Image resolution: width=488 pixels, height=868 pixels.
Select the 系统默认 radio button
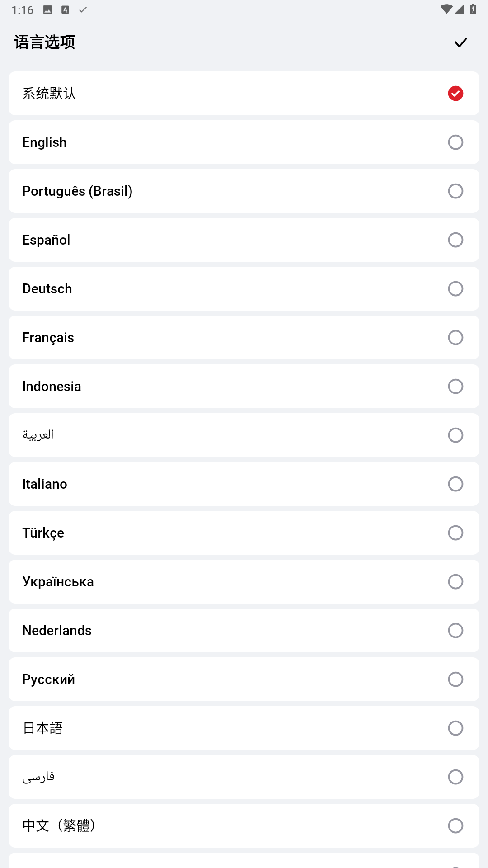(x=455, y=94)
